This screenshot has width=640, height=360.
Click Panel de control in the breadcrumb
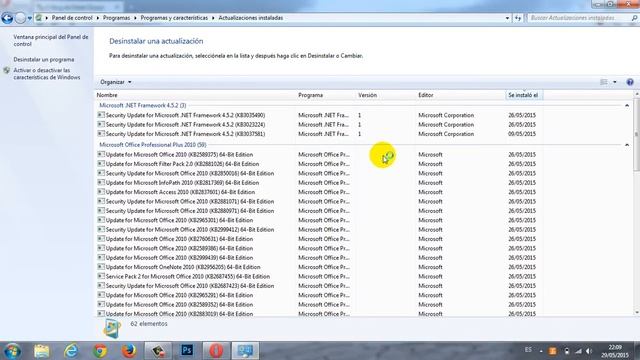72,18
